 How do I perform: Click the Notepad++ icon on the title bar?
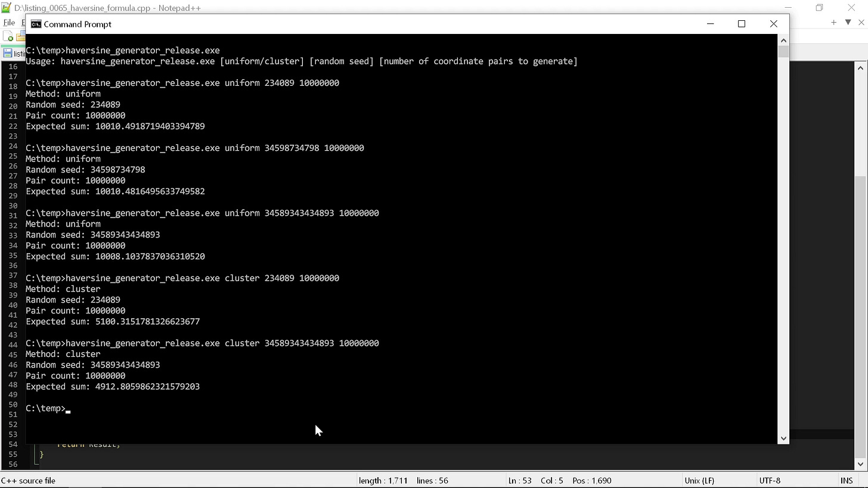pyautogui.click(x=5, y=8)
